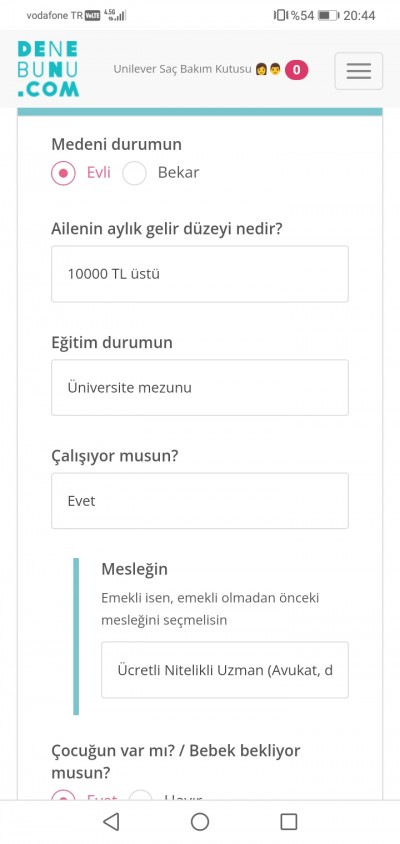Open the hamburger navigation menu

coord(359,71)
